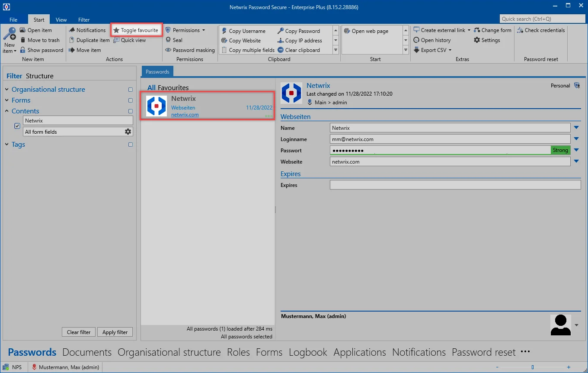This screenshot has height=373, width=588.
Task: Click the zoom slider in status bar
Action: click(533, 367)
